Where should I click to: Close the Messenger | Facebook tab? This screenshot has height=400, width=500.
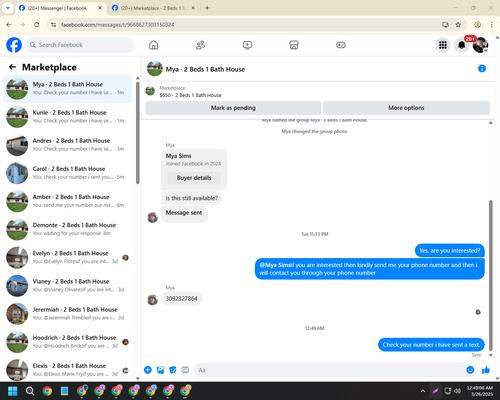coord(100,8)
